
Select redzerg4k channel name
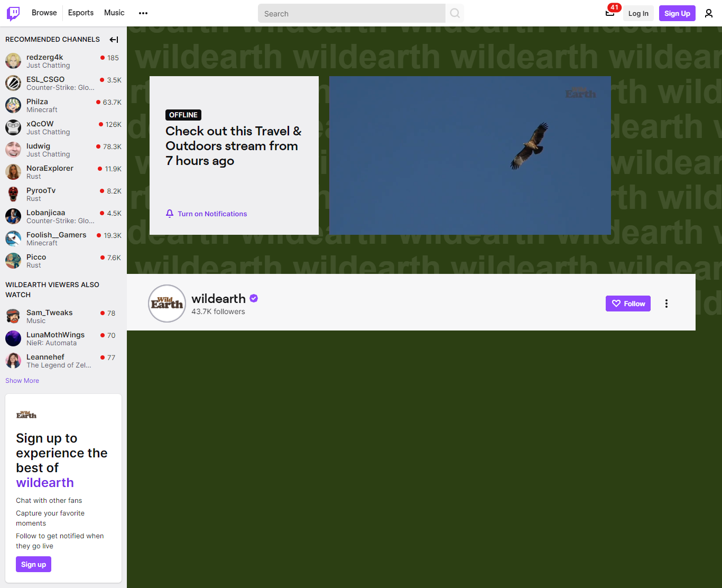pyautogui.click(x=45, y=57)
